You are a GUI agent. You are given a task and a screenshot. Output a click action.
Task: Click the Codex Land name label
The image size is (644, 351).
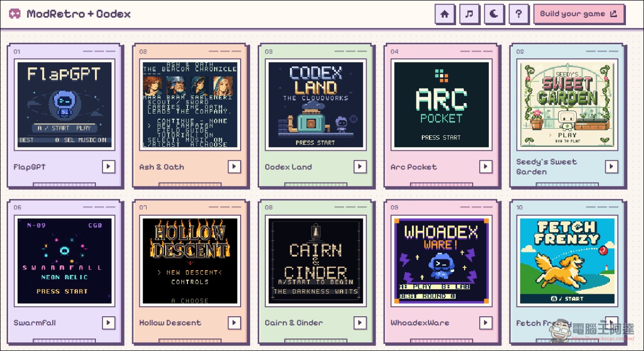[288, 167]
